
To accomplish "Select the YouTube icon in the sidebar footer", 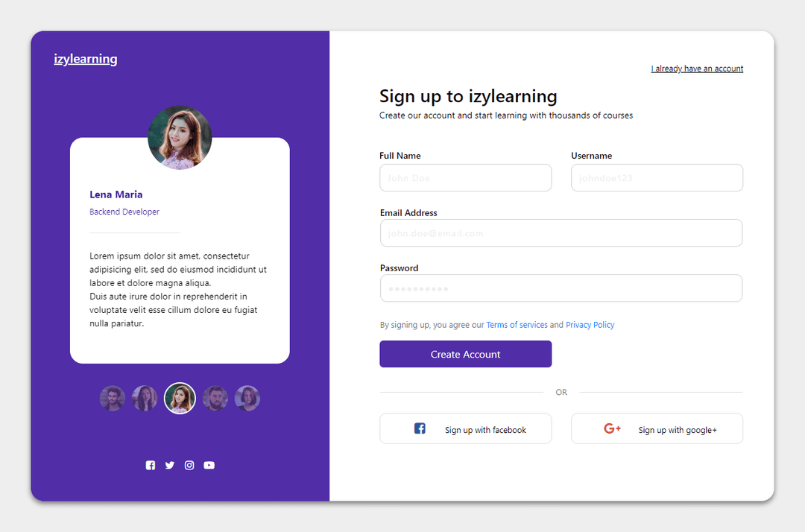I will pos(209,465).
